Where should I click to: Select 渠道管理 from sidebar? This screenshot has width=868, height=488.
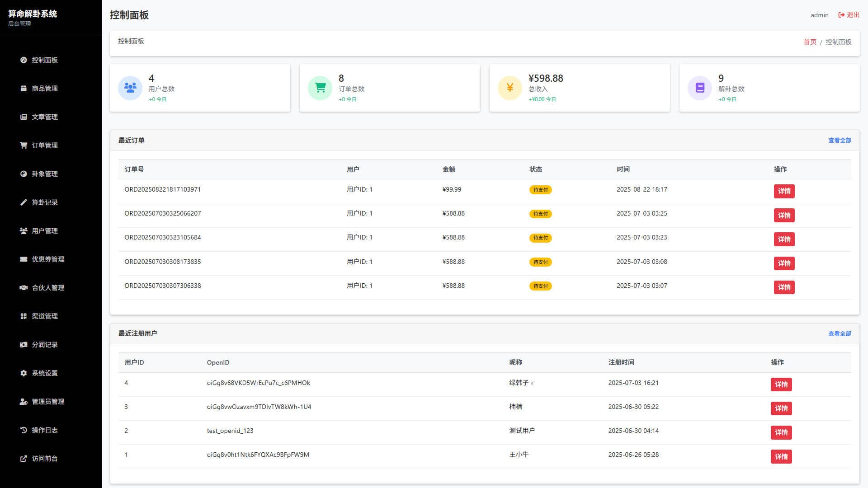click(45, 316)
